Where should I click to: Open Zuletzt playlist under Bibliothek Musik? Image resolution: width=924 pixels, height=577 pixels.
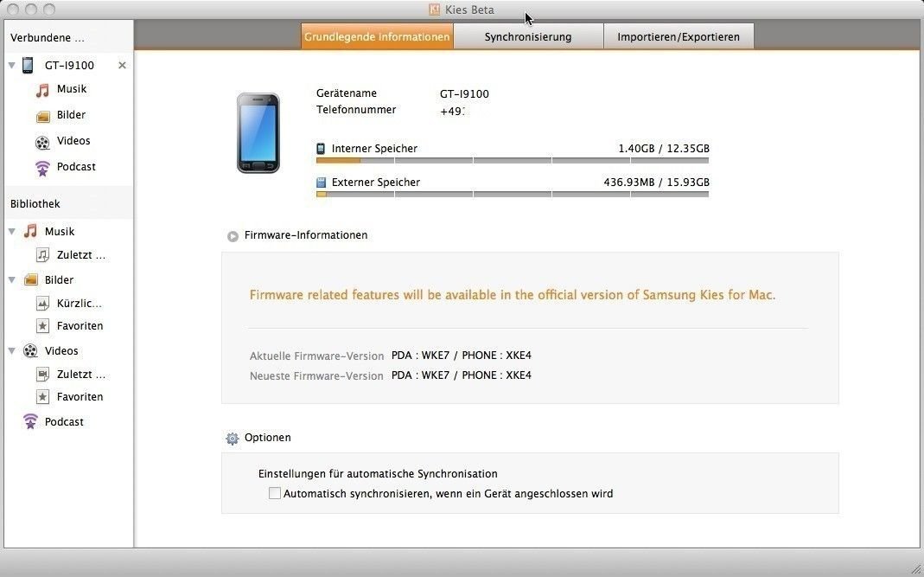coord(81,255)
